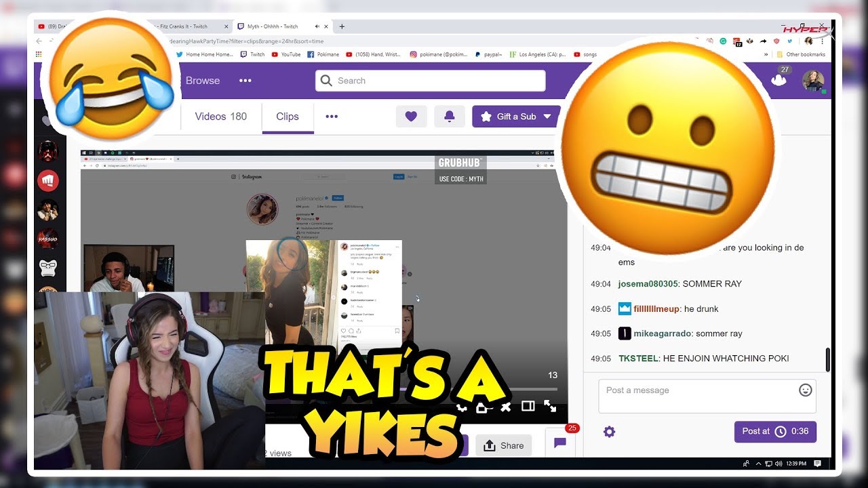Click the browser back arrow

pos(39,41)
